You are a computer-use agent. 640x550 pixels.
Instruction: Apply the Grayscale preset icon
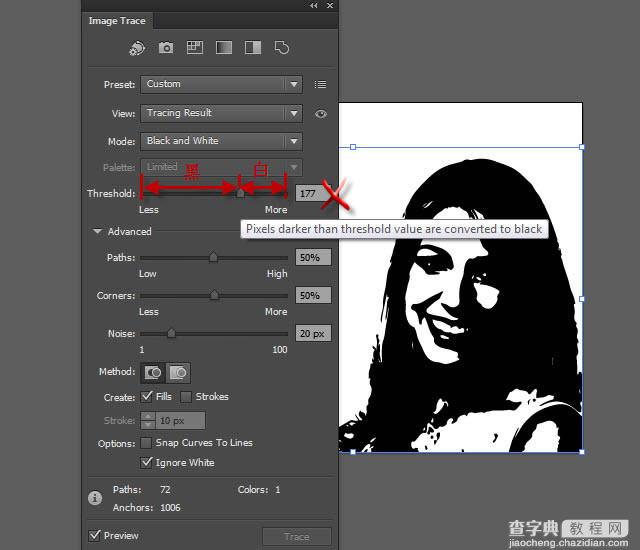click(224, 48)
